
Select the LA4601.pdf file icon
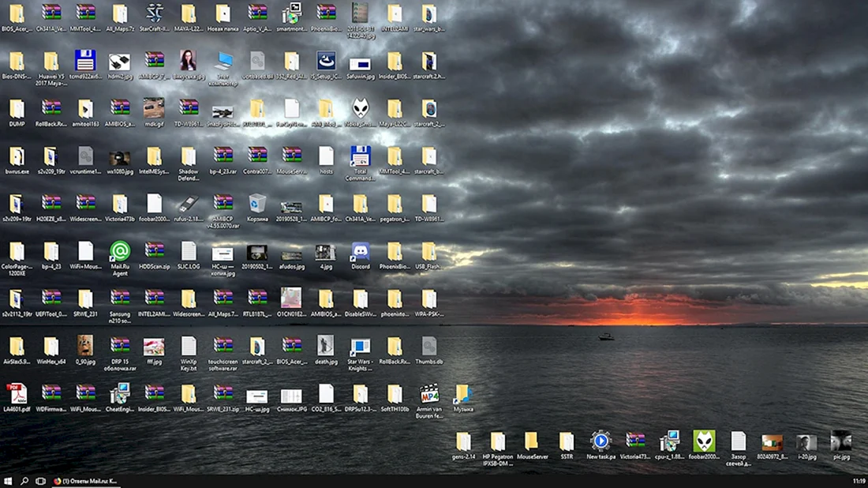point(17,398)
